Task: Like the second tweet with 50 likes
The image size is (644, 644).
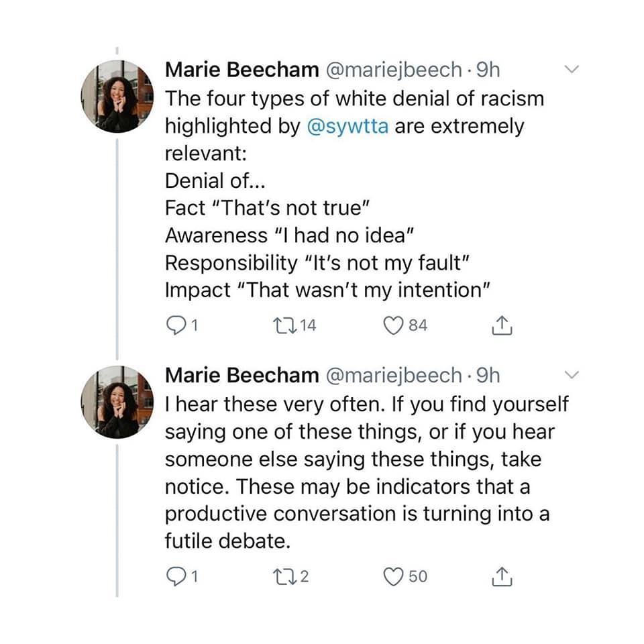Action: click(392, 576)
